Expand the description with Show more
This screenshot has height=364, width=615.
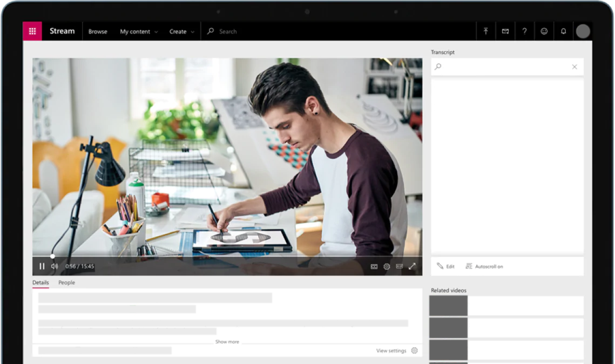(x=227, y=342)
